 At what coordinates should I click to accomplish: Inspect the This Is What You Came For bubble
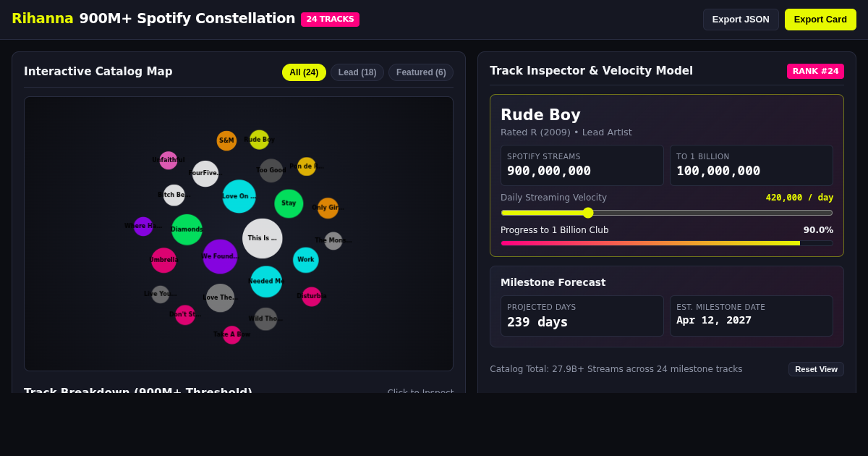[x=263, y=238]
